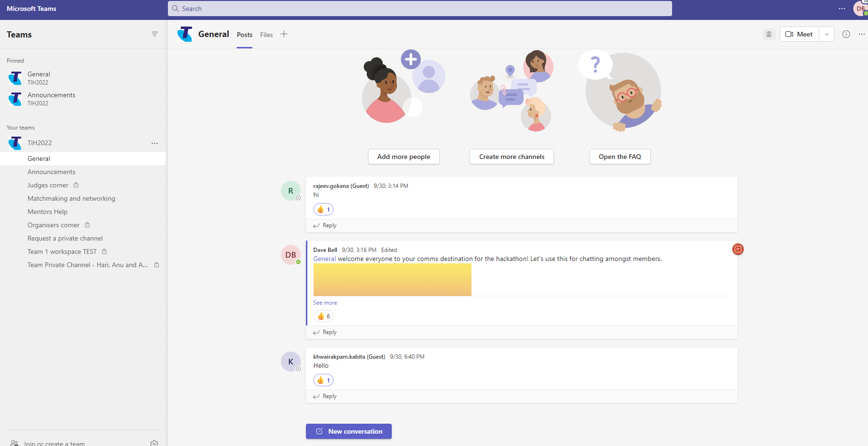Click the Open the FAQ illustration
Screen dimensions: 868x446
(x=620, y=90)
